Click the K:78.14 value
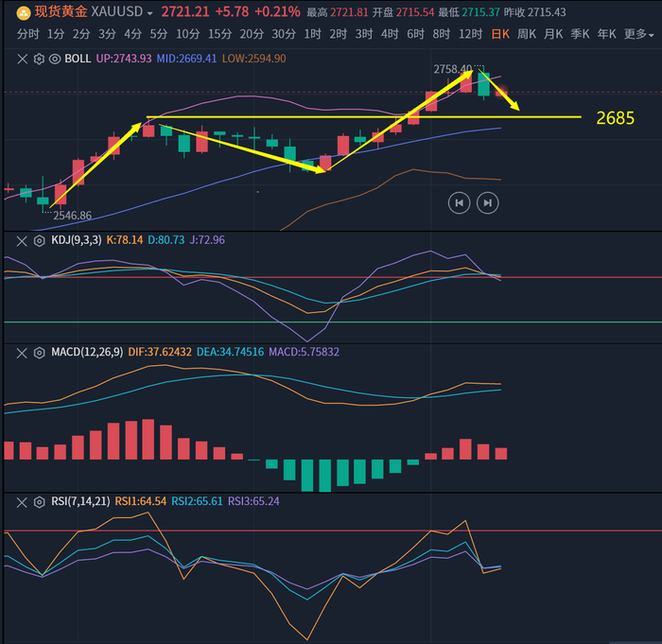The height and width of the screenshot is (644, 662). pos(125,240)
